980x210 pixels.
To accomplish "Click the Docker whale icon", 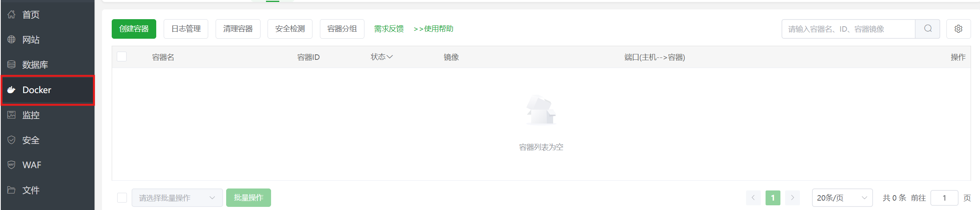I will tap(11, 90).
